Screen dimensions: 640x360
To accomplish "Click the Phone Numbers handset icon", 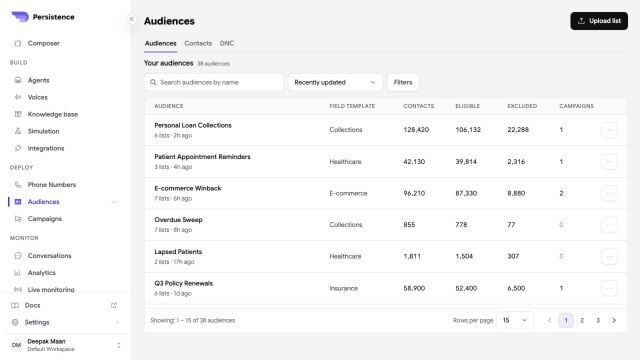I will click(18, 184).
